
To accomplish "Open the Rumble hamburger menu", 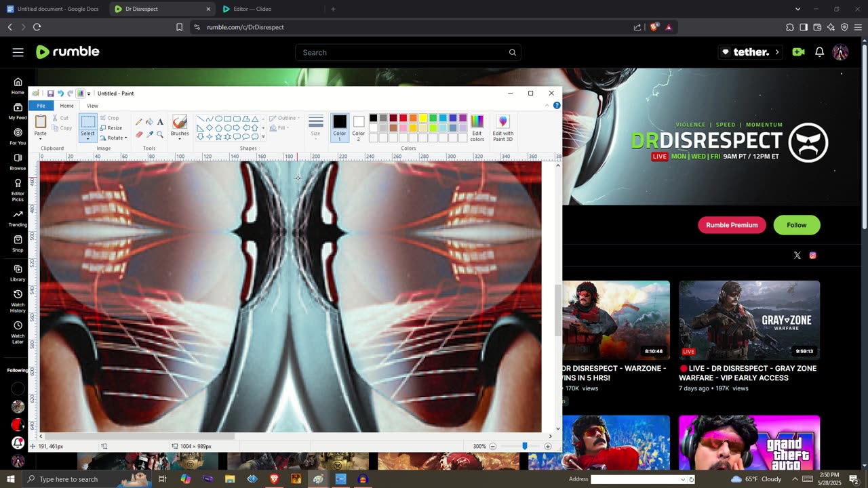I will (18, 52).
